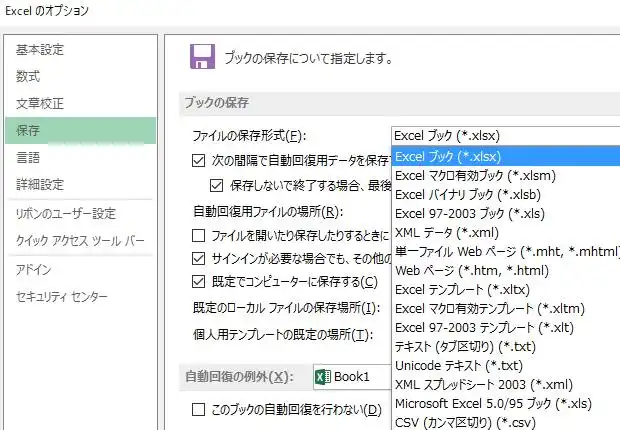Switch to the 数式 category

point(29,76)
